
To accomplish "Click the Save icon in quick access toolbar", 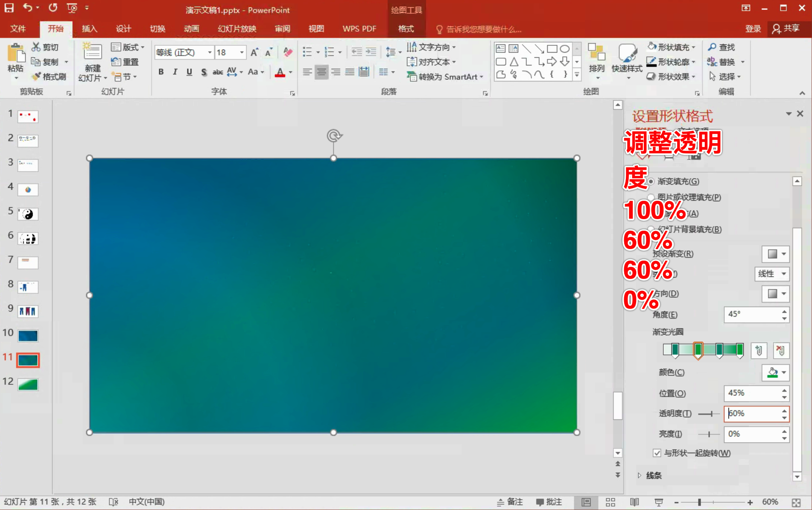I will point(9,8).
